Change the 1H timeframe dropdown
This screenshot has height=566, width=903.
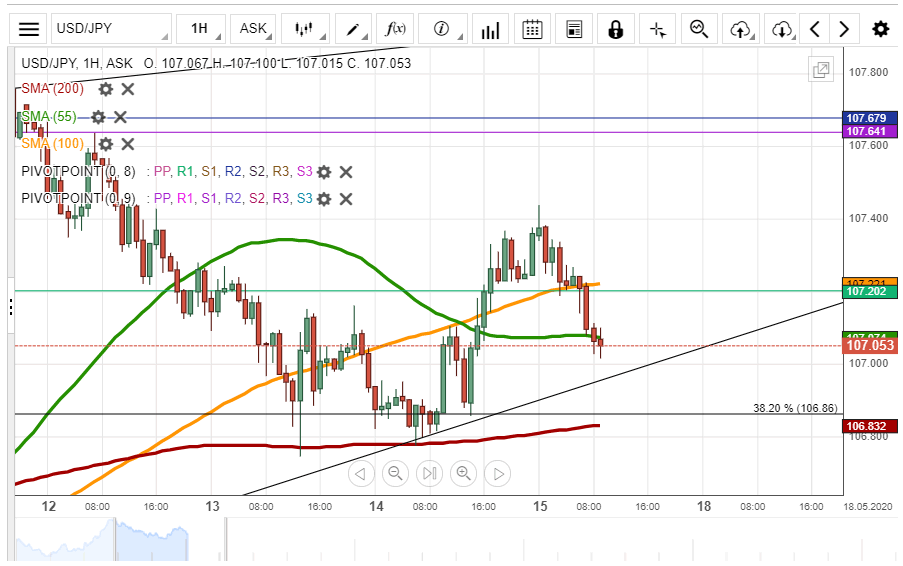[x=200, y=29]
